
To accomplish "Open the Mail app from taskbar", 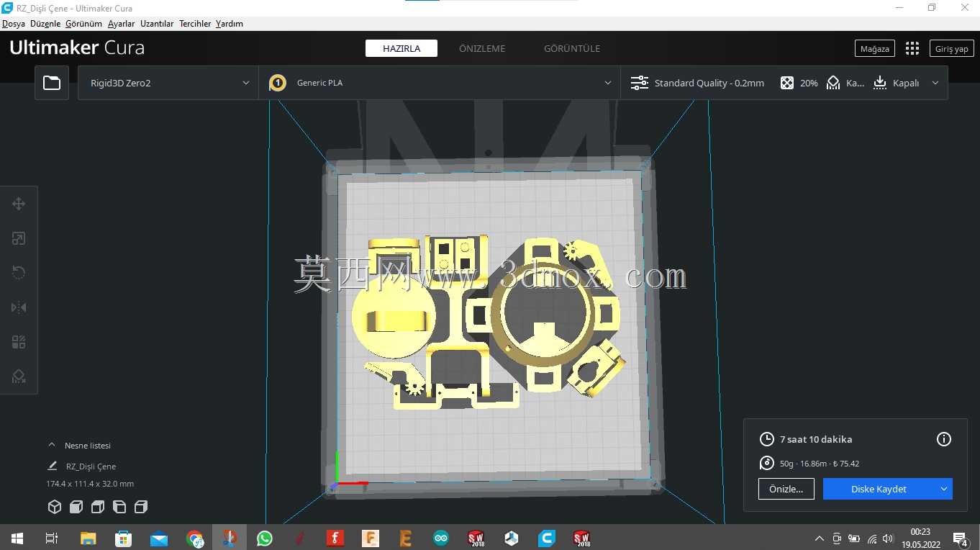I will coord(159,538).
